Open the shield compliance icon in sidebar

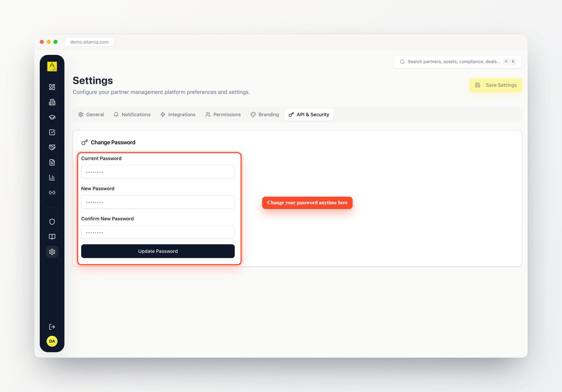(52, 222)
